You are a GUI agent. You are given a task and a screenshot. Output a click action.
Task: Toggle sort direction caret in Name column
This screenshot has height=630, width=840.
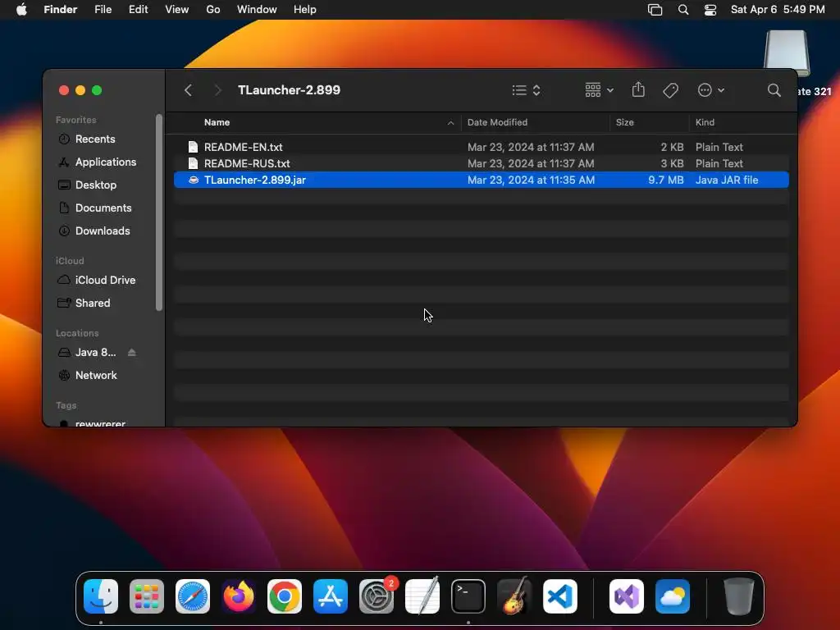tap(450, 123)
